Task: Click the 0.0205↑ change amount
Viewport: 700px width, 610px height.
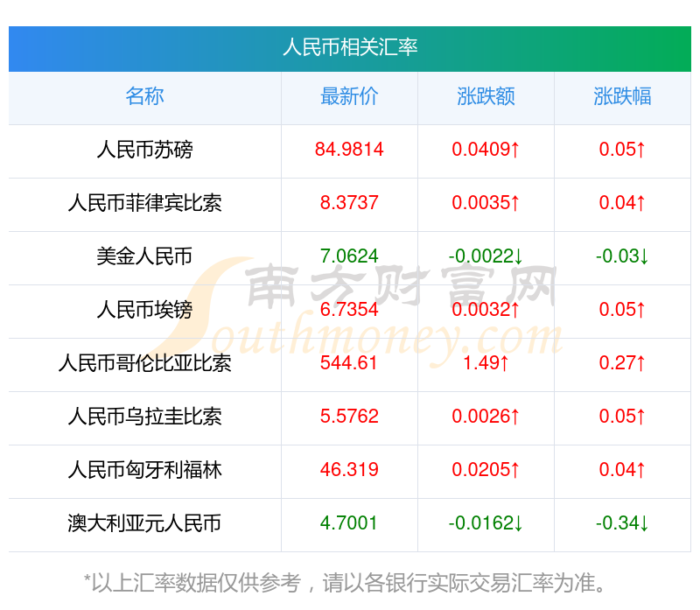Action: (486, 469)
